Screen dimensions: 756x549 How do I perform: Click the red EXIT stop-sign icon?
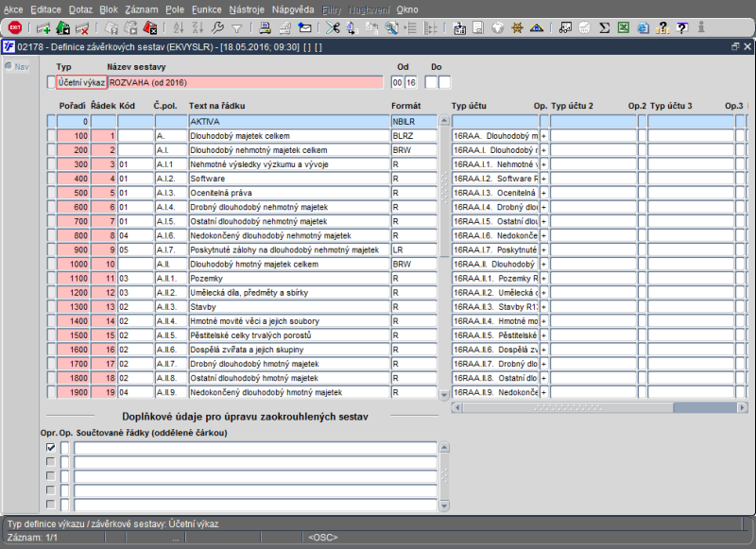(15, 28)
